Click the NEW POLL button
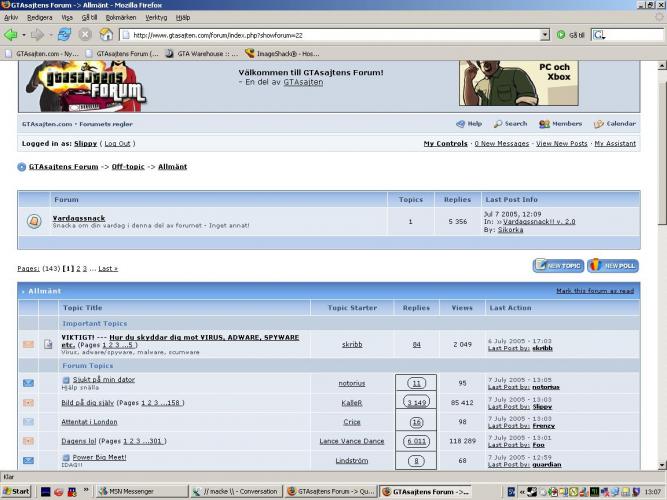This screenshot has height=500, width=667. point(613,266)
